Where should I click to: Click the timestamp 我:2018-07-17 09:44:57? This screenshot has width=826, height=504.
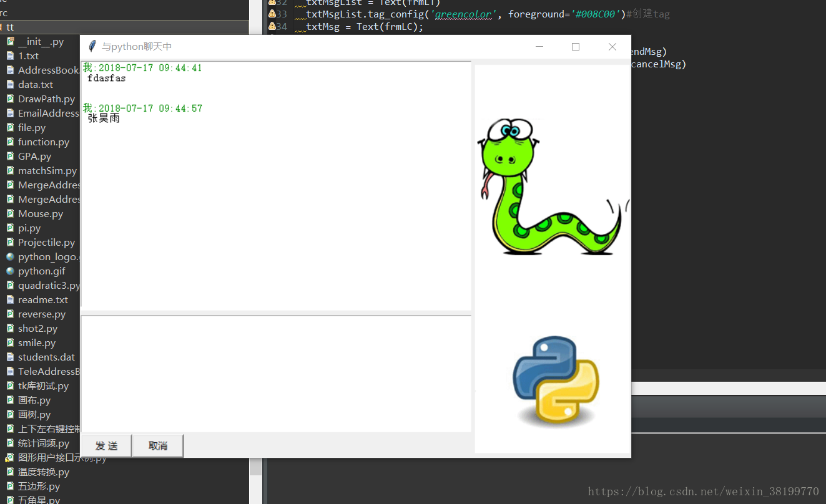(142, 108)
